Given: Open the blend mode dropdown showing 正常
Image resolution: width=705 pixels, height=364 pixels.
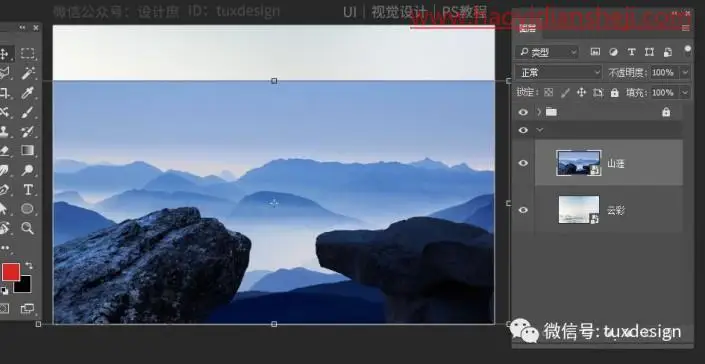Looking at the screenshot, I should click(x=558, y=72).
